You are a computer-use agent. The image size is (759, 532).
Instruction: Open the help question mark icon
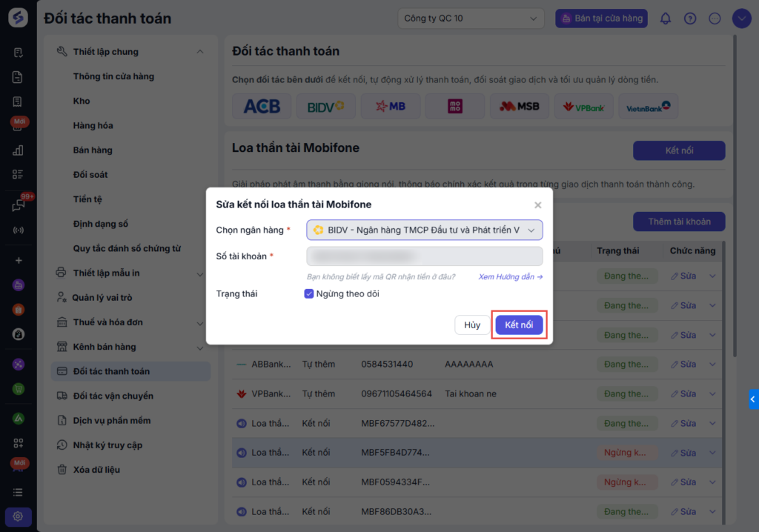(x=690, y=19)
